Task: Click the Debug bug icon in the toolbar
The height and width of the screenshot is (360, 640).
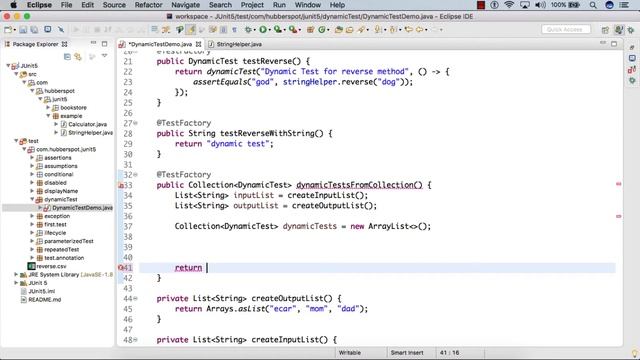Action: pos(248,29)
